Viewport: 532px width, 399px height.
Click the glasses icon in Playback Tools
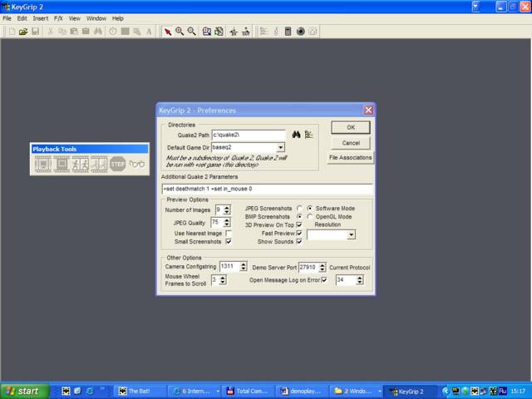(136, 165)
